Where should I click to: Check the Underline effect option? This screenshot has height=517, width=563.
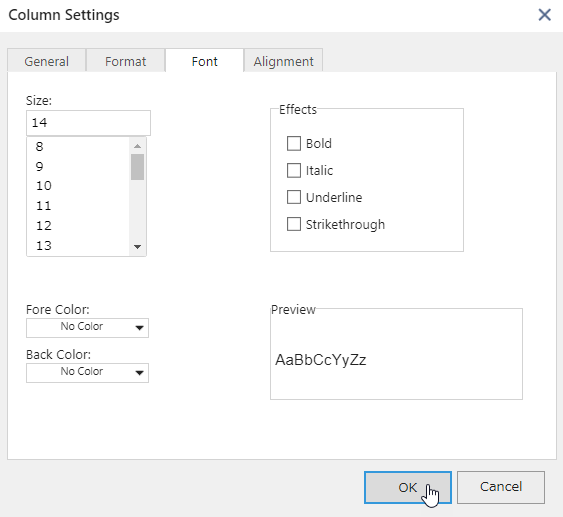point(294,197)
